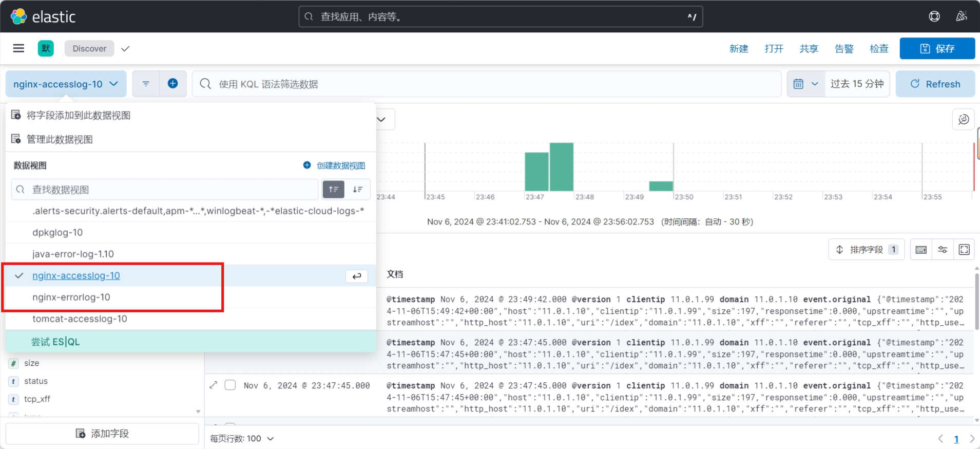Click 创建数据视图 link
Image resolution: width=980 pixels, height=449 pixels.
click(334, 165)
